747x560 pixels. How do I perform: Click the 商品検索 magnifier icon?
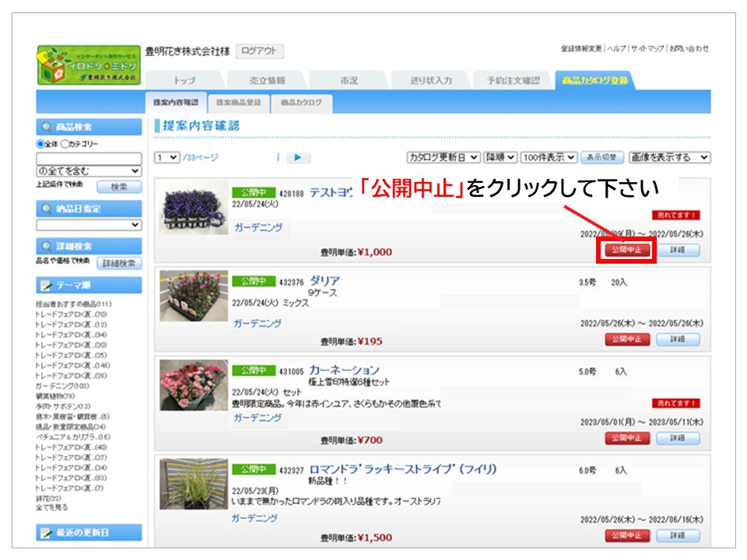click(48, 128)
